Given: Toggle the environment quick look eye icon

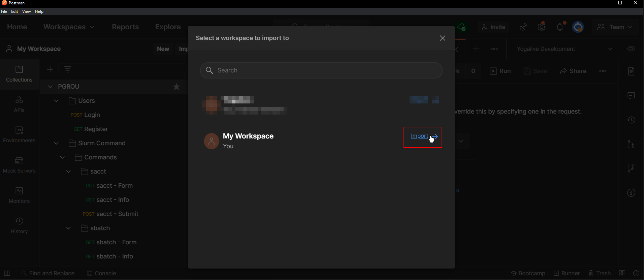Looking at the screenshot, I should point(631,49).
